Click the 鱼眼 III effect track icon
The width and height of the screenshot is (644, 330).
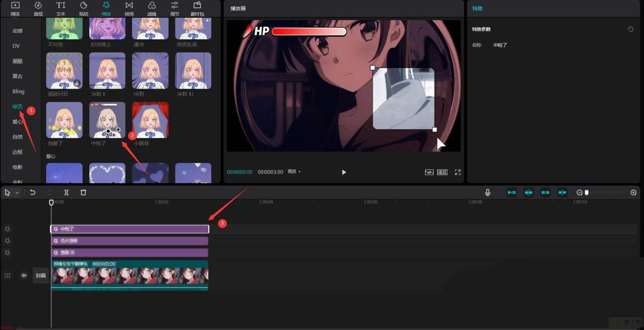7,253
